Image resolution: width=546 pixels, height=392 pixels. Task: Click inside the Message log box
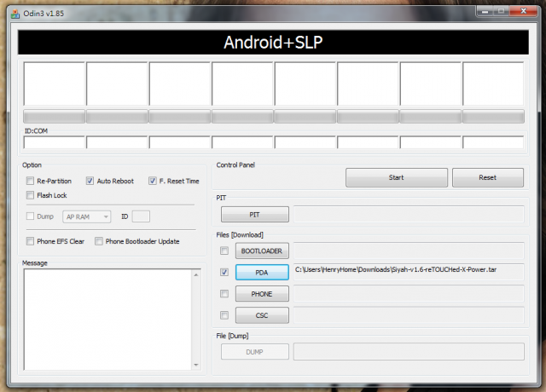[108, 320]
